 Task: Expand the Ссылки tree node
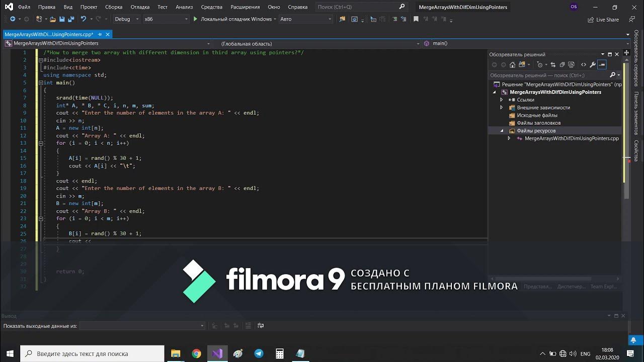click(x=501, y=100)
